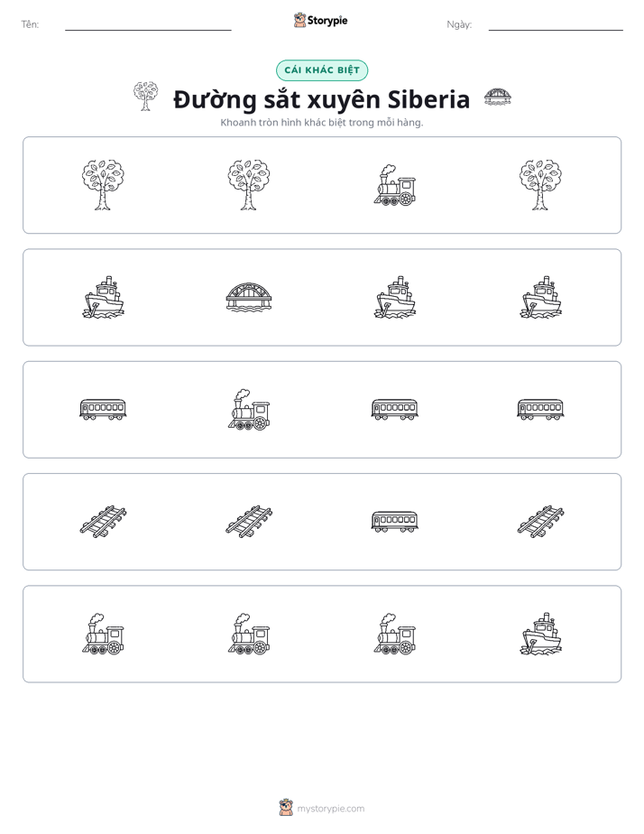This screenshot has width=644, height=834.
Task: Click the first railway track in row four
Action: (x=103, y=522)
